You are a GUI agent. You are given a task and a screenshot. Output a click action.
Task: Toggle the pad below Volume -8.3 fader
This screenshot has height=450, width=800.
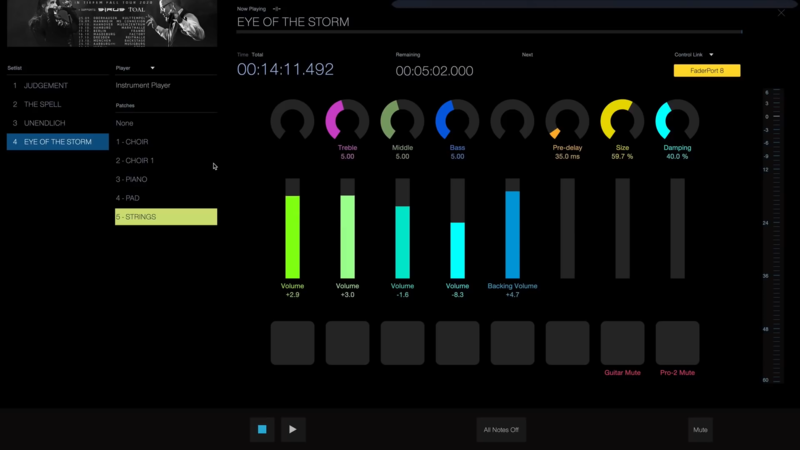[458, 343]
